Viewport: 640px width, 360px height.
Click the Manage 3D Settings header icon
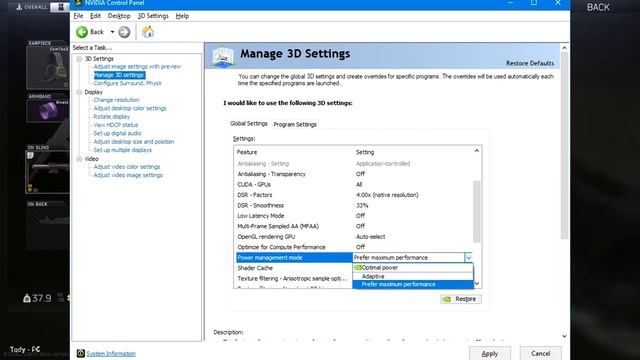(223, 57)
